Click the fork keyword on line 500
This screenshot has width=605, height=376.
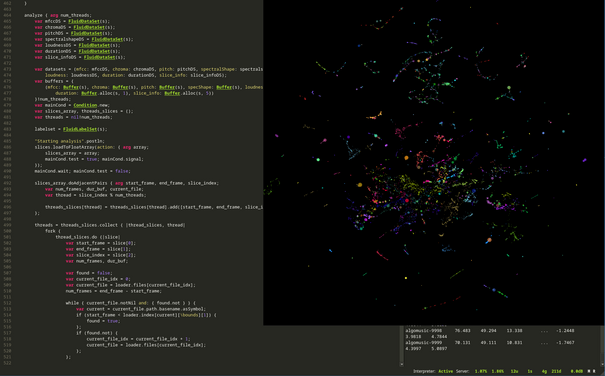(50, 231)
